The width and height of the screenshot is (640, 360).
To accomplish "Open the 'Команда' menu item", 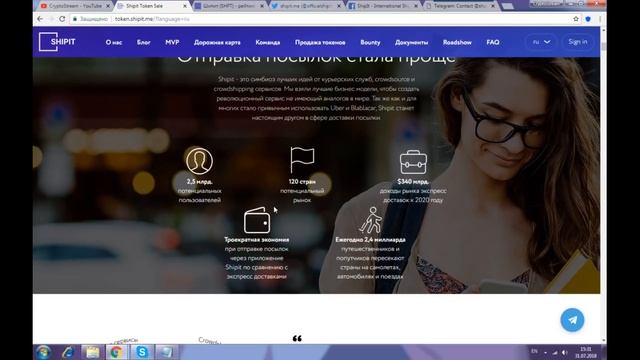I will (x=268, y=42).
